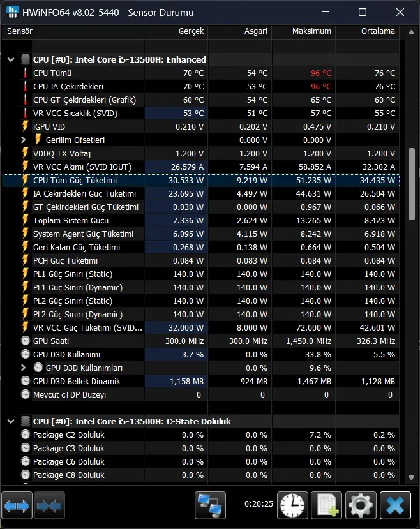Image resolution: width=420 pixels, height=529 pixels.
Task: Click the thermometer icon beside CPU Tümü
Action: click(x=26, y=73)
